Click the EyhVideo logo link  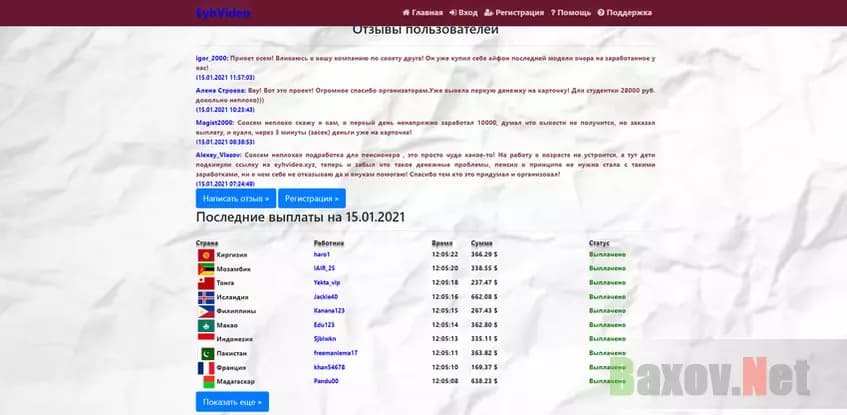click(x=223, y=13)
